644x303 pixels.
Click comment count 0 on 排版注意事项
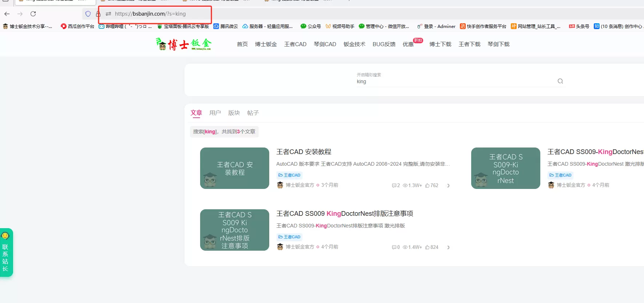coord(396,247)
